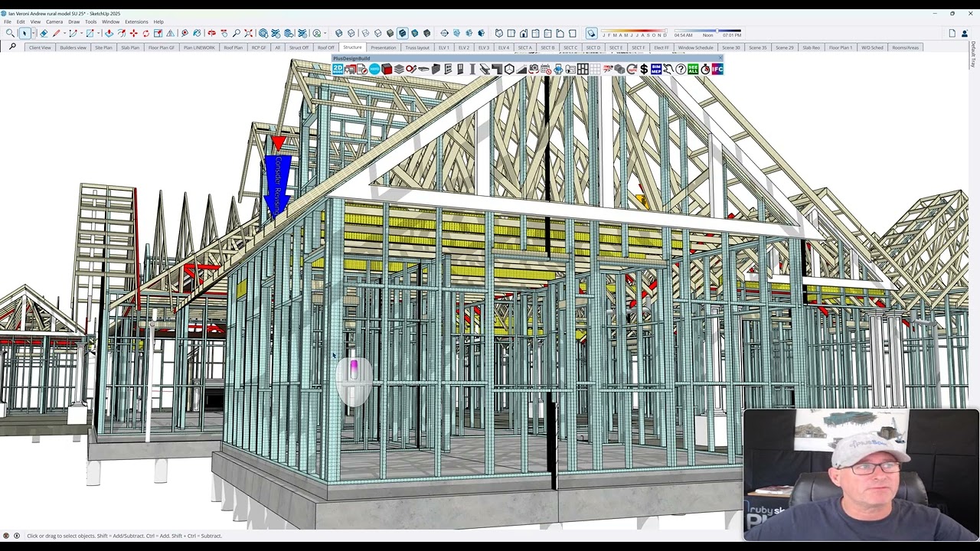Open the Camera menu
Image resolution: width=980 pixels, height=551 pixels.
click(x=54, y=21)
